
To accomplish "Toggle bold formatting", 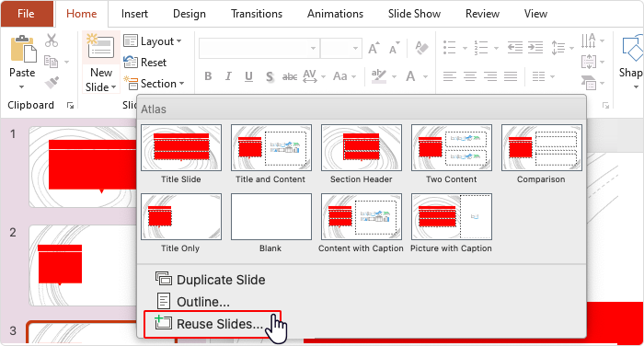I will coord(208,76).
